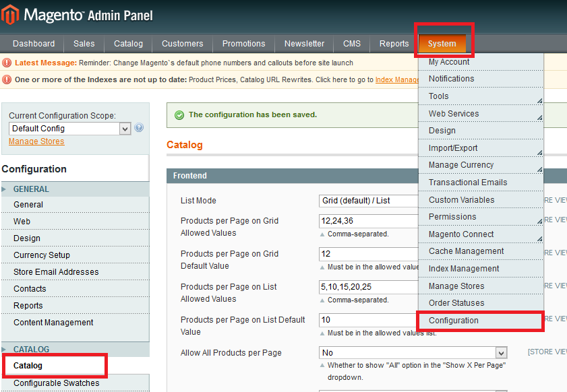This screenshot has width=567, height=392.
Task: Open the Catalog top menu
Action: 128,44
